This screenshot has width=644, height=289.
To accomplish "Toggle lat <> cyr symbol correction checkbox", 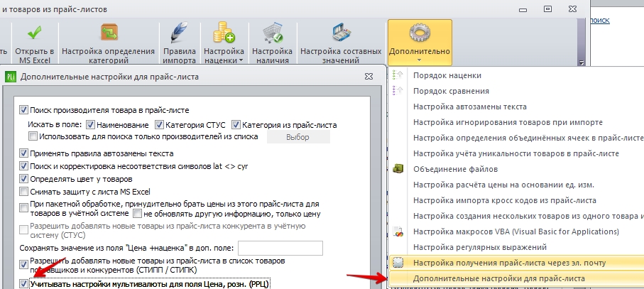I will point(23,166).
